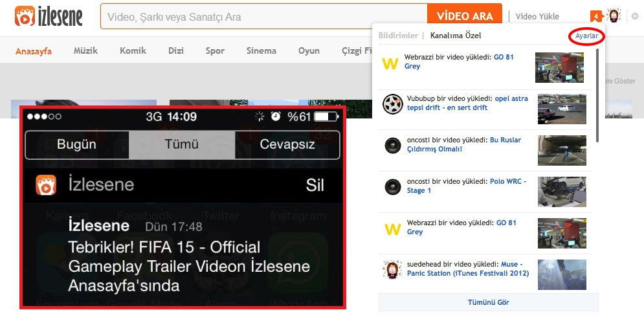Select the Dizi navigation item
The width and height of the screenshot is (644, 321).
click(176, 50)
